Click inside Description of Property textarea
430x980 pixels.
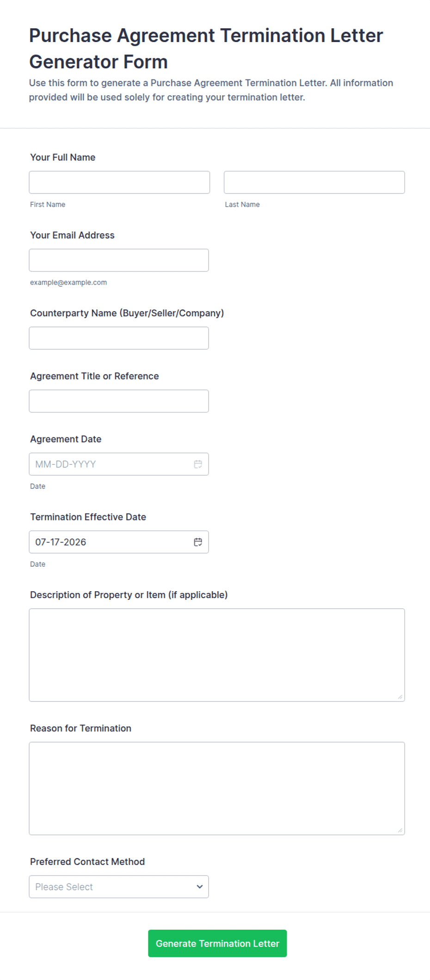217,655
